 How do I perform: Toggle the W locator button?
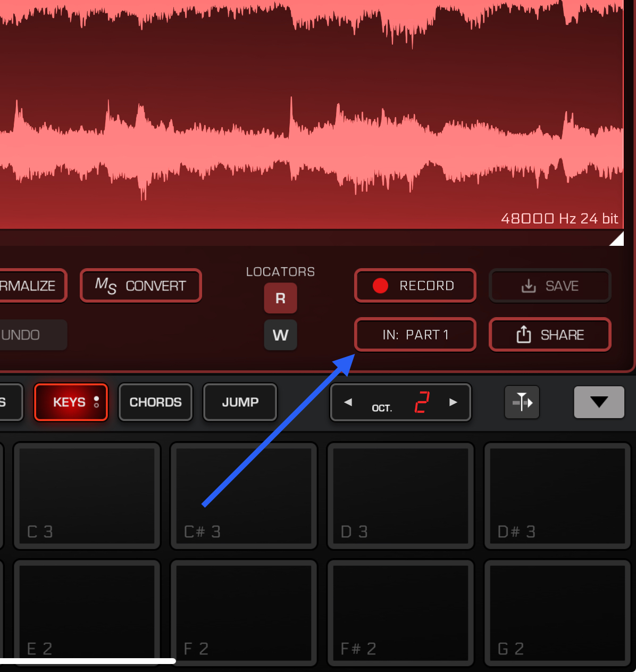tap(280, 335)
